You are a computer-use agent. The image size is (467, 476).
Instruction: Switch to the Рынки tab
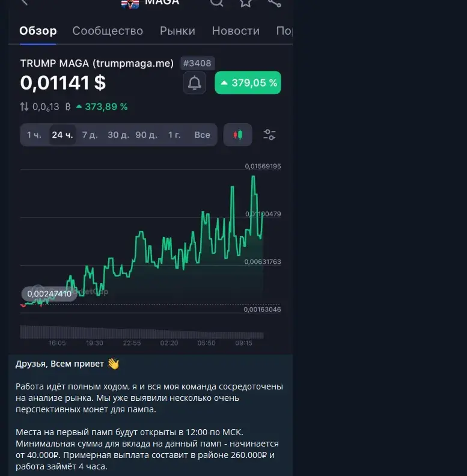(177, 31)
